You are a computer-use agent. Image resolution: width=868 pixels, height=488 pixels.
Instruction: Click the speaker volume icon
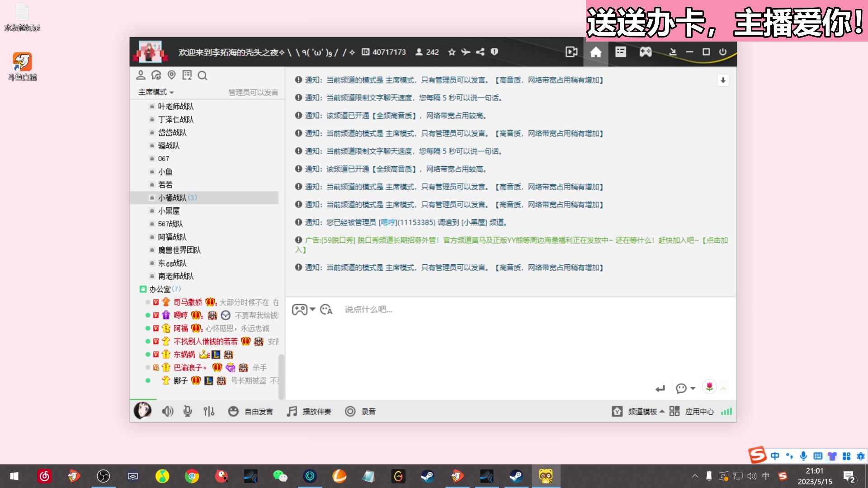pyautogui.click(x=167, y=411)
